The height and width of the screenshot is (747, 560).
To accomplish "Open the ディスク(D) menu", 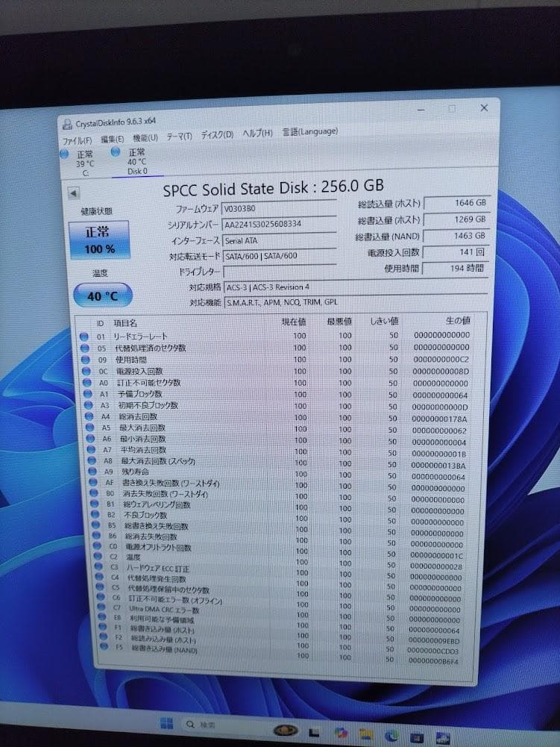I will coord(217,135).
